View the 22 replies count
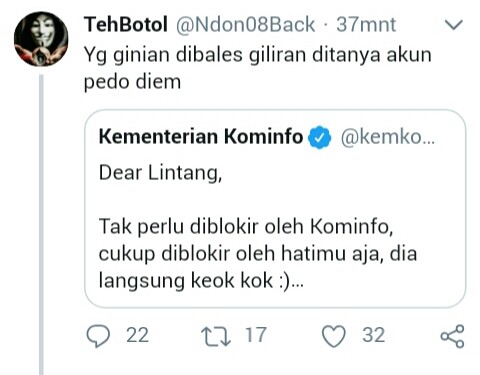 tap(137, 335)
